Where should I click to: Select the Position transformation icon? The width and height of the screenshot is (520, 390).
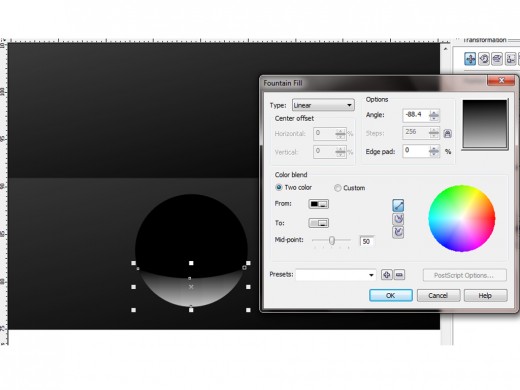[x=470, y=59]
